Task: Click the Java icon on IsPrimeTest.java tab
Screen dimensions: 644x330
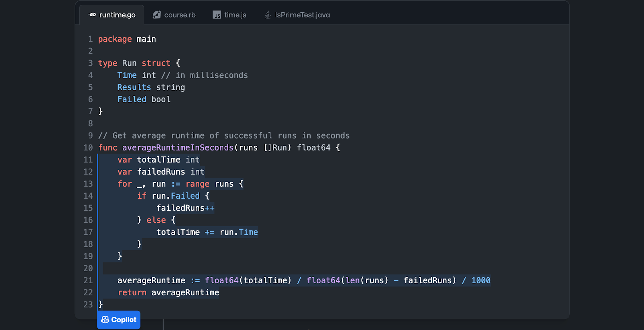Action: click(268, 15)
